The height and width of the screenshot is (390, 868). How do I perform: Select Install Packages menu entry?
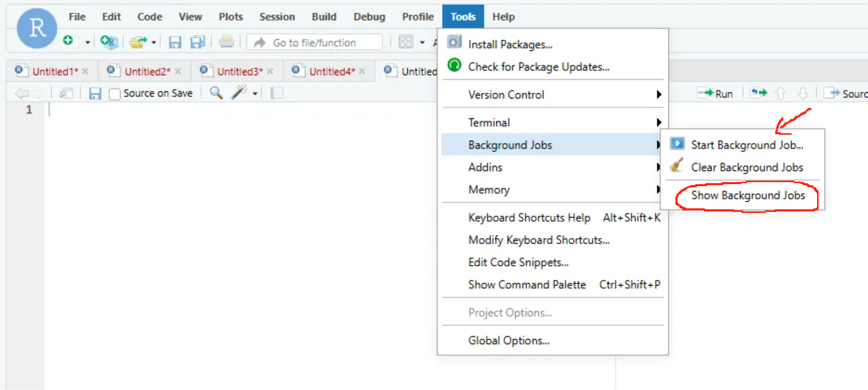510,44
